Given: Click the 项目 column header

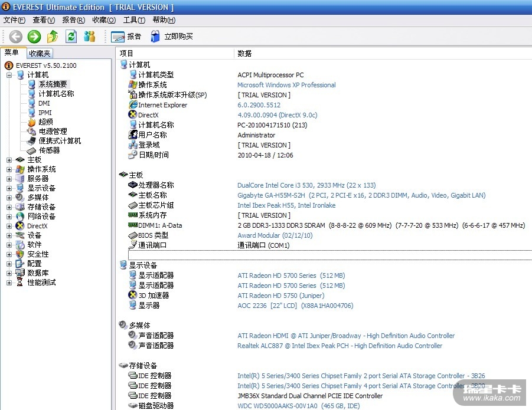Looking at the screenshot, I should (175, 54).
